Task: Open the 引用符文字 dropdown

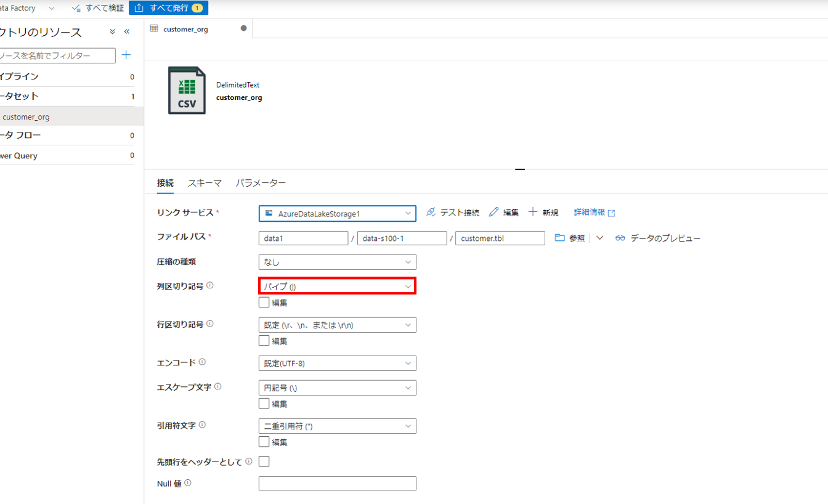Action: pyautogui.click(x=338, y=426)
